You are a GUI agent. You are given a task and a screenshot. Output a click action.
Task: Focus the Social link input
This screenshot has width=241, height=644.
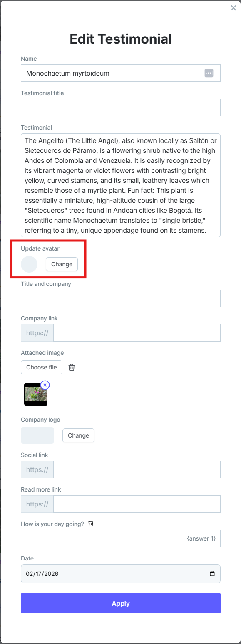tap(137, 469)
